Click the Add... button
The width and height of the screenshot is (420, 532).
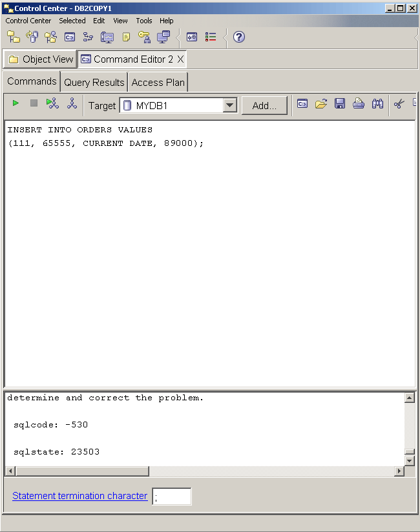pyautogui.click(x=264, y=106)
